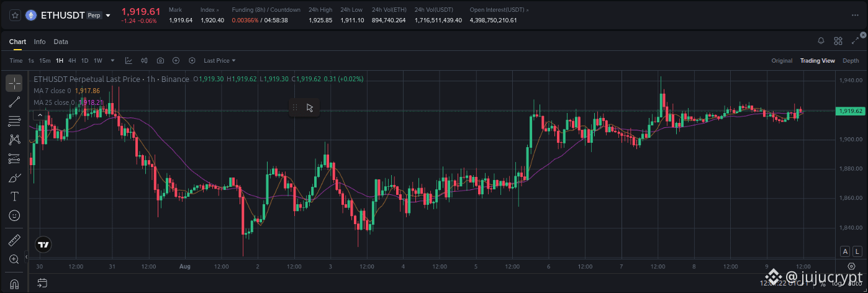
Task: Open the ETHUSDT pair selector dropdown
Action: 108,16
